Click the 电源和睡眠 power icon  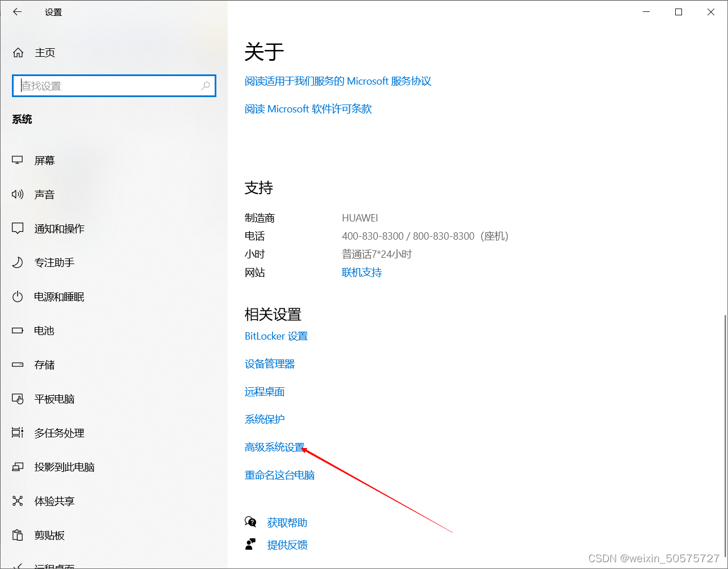point(18,297)
